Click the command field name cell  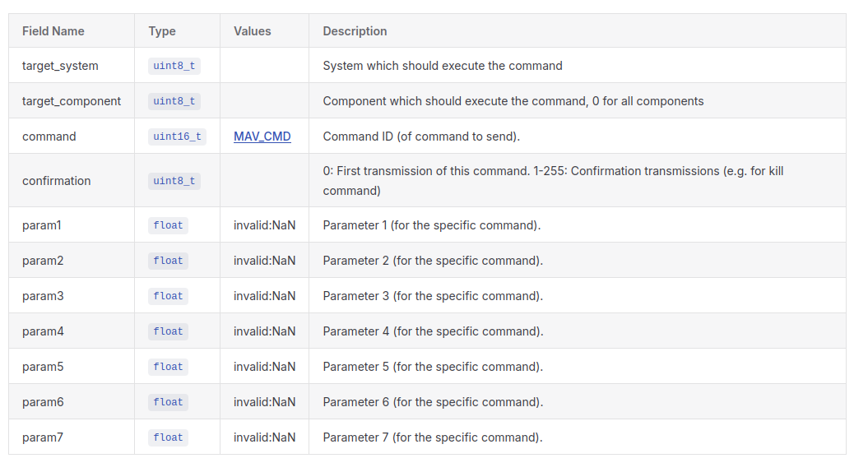tap(49, 137)
